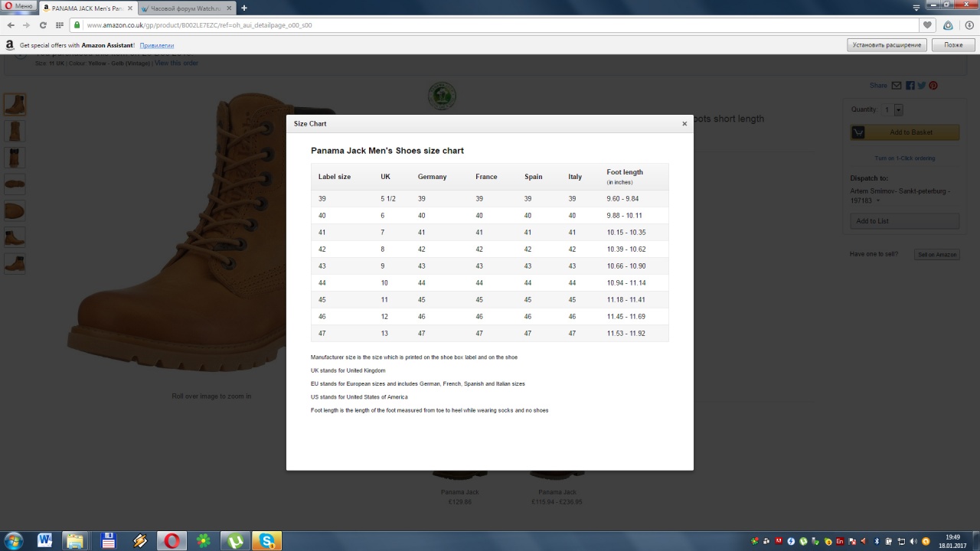Click the heart bookmark icon in address bar
This screenshot has height=551, width=980.
point(927,25)
